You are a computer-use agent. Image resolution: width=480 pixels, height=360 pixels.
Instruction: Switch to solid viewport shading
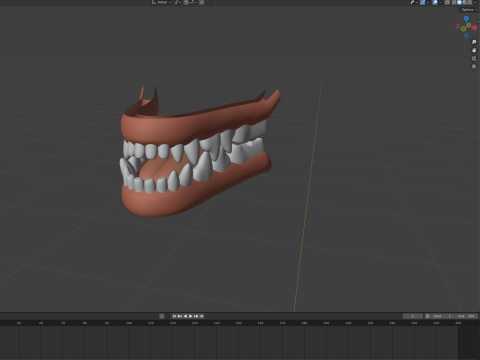(459, 2)
